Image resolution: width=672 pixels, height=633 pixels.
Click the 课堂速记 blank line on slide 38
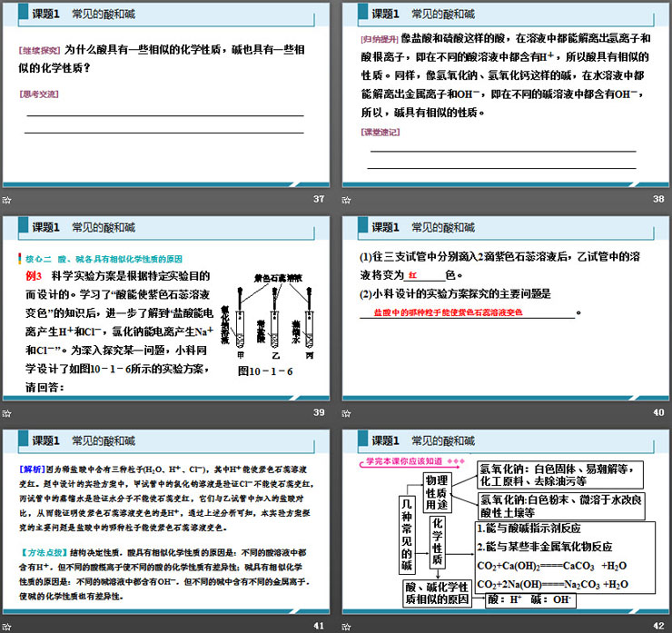pyautogui.click(x=501, y=151)
